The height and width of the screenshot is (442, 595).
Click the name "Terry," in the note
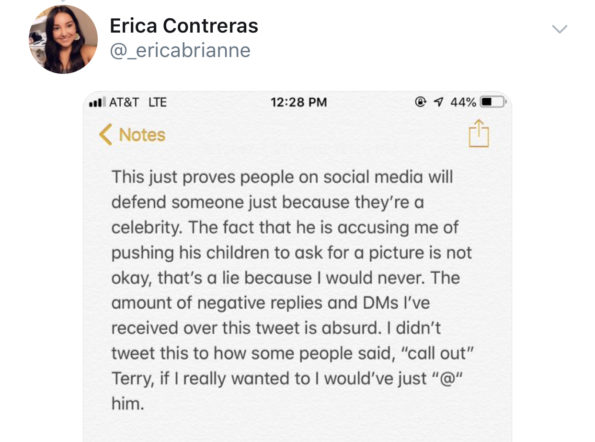(133, 379)
